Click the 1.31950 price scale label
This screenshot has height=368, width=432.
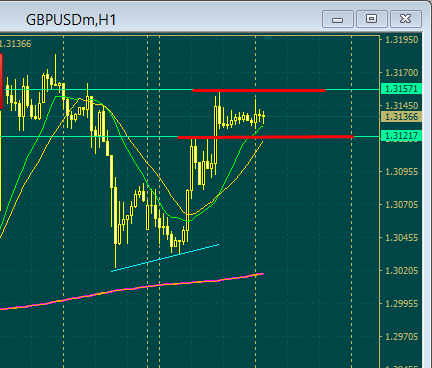tap(401, 40)
